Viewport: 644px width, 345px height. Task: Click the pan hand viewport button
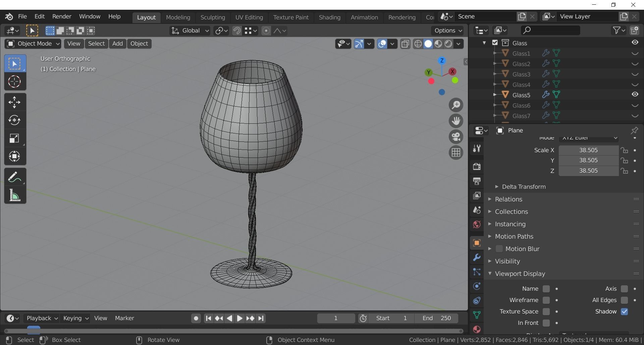coord(456,121)
